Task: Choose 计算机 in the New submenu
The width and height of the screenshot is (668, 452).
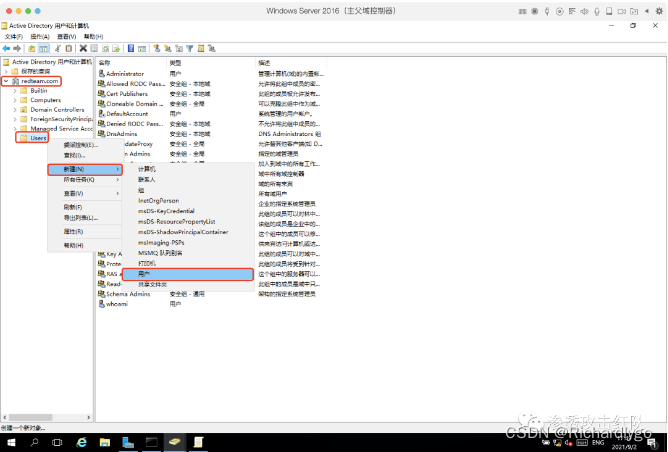Action: [x=188, y=169]
